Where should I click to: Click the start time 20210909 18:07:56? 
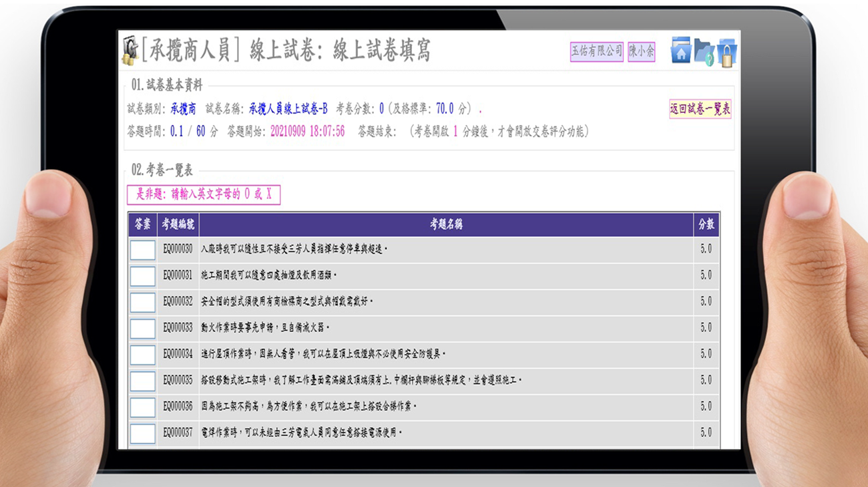(x=307, y=132)
